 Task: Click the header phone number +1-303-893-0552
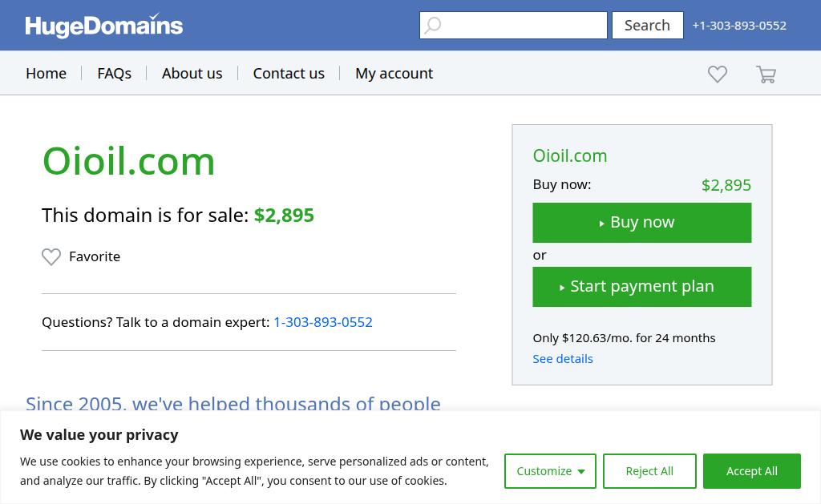point(738,26)
